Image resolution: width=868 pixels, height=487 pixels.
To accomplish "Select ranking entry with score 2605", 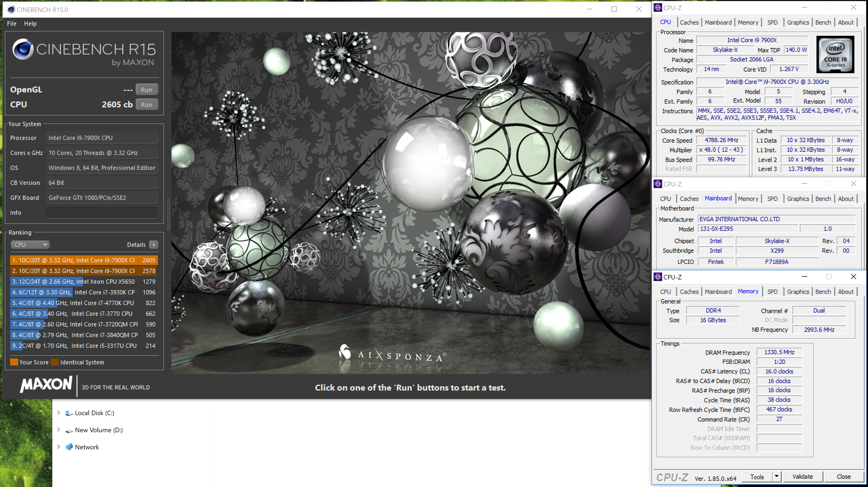I will (x=84, y=260).
